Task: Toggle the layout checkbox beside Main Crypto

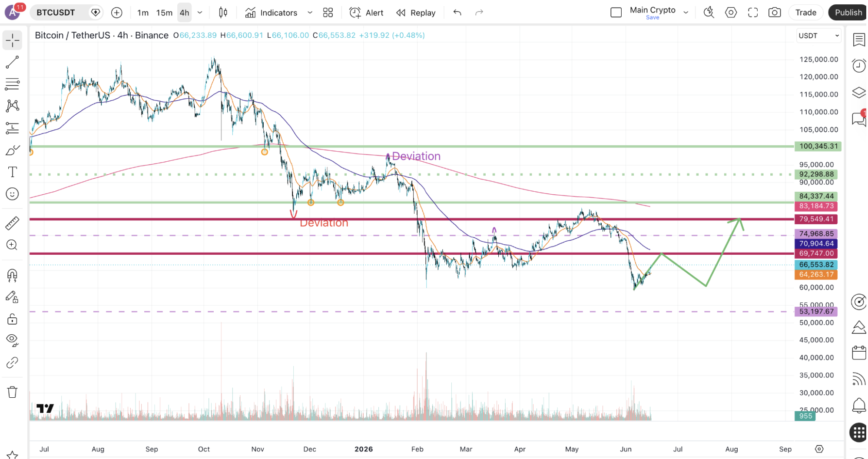Action: pos(616,13)
